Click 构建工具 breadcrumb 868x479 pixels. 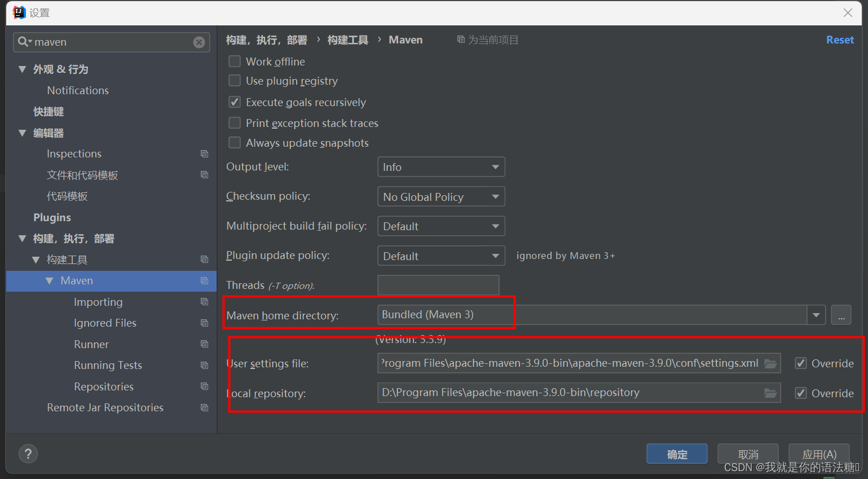point(348,39)
